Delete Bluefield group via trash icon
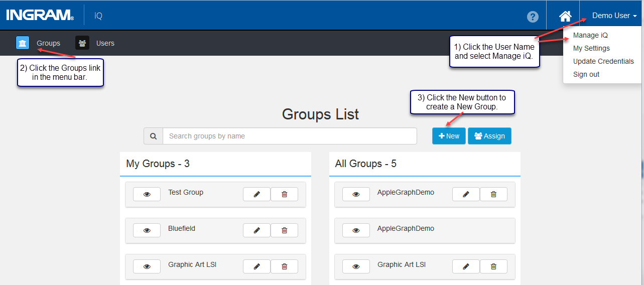This screenshot has height=285, width=644. pos(284,230)
